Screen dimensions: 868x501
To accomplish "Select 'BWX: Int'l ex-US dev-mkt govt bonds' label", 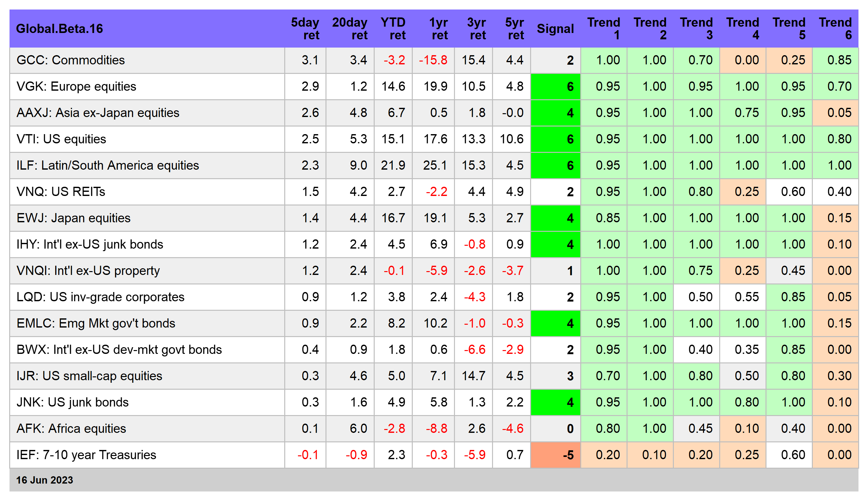I will click(119, 350).
